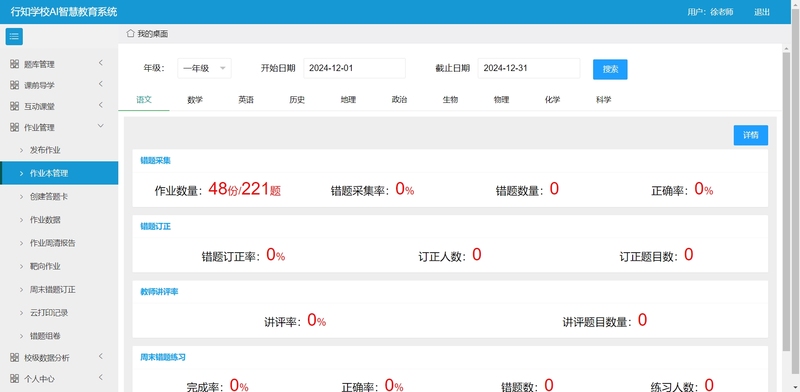Collapse the 作业管理 menu chevron
Viewport: 800px width, 392px height.
101,126
